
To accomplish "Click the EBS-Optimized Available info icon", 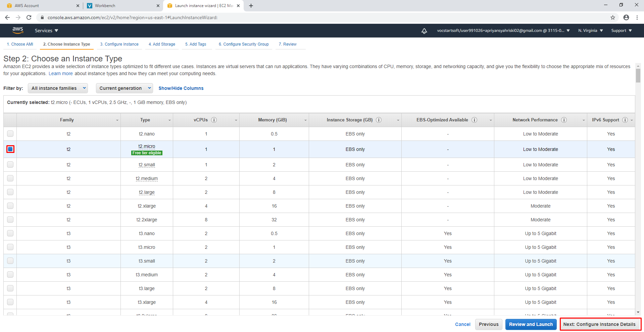I will tap(474, 120).
